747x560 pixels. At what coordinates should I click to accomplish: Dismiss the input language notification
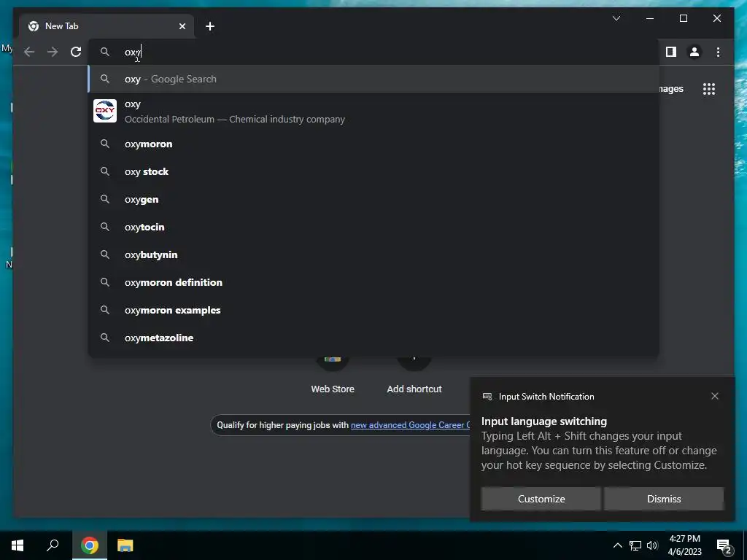tap(664, 499)
